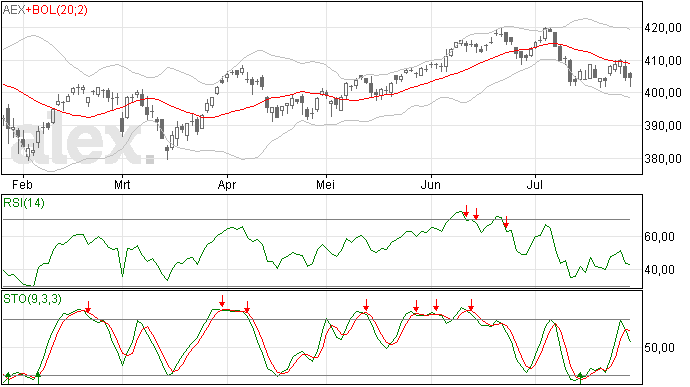Click the Mrt label on the time axis
The image size is (690, 387).
[122, 184]
